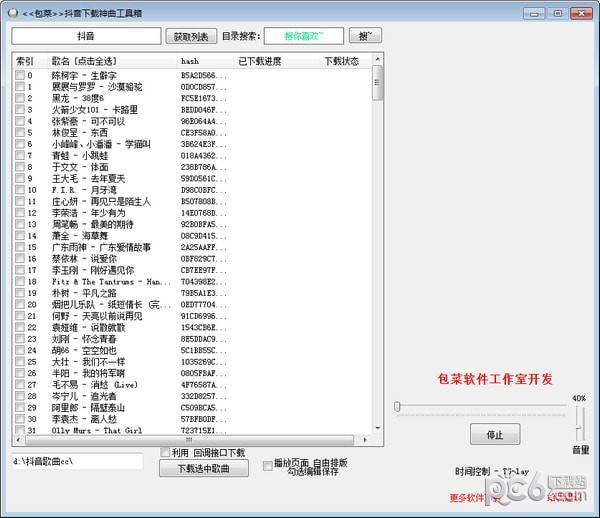Select song 半阳 - 我的将军啊
600x518 pixels.
[88, 373]
